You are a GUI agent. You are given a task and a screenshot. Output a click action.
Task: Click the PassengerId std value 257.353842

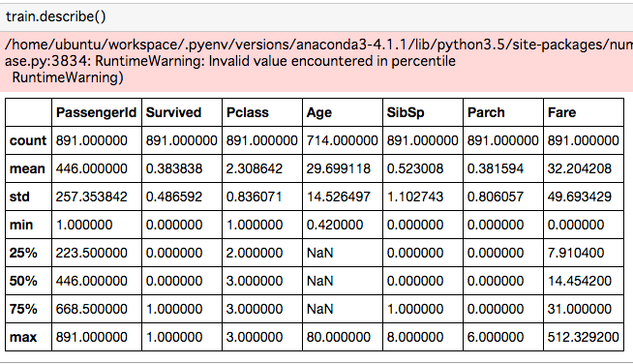92,197
